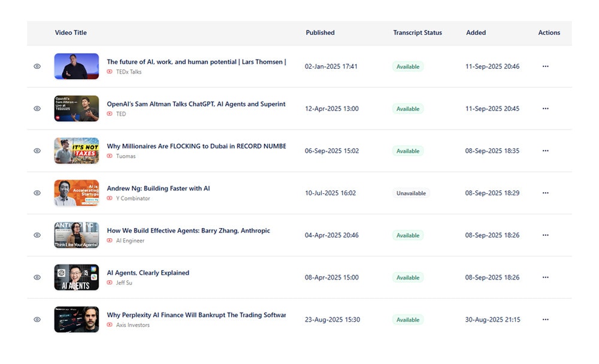The image size is (599, 364).
Task: Click Unavailable status badge for Andrew Ng video
Action: click(x=411, y=193)
